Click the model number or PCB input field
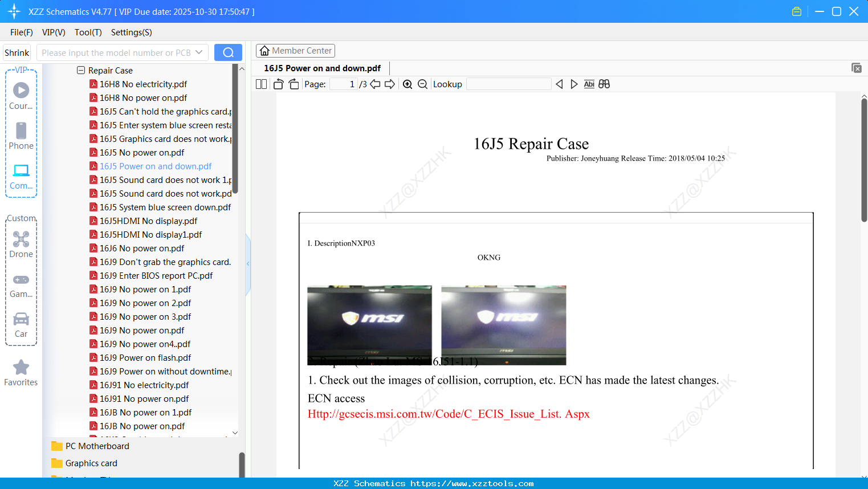Viewport: 868px width, 489px height. pos(117,52)
